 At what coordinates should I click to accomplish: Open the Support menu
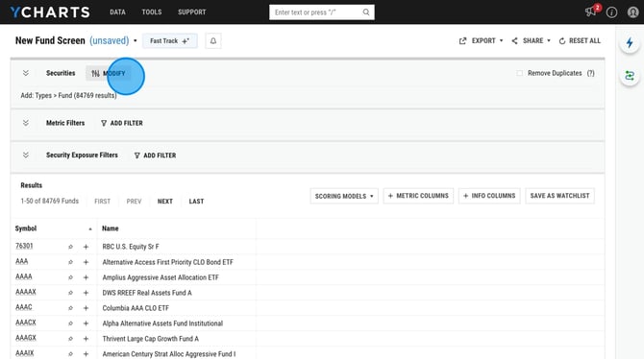[x=192, y=12]
